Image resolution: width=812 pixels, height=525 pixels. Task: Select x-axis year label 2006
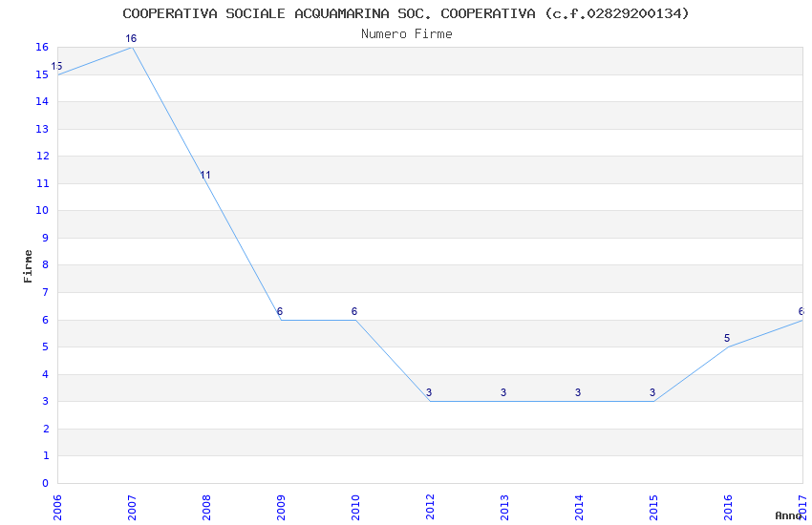pos(57,508)
